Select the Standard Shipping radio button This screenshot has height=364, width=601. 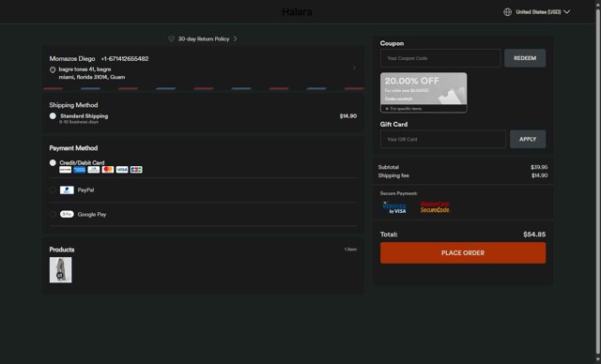(x=53, y=116)
